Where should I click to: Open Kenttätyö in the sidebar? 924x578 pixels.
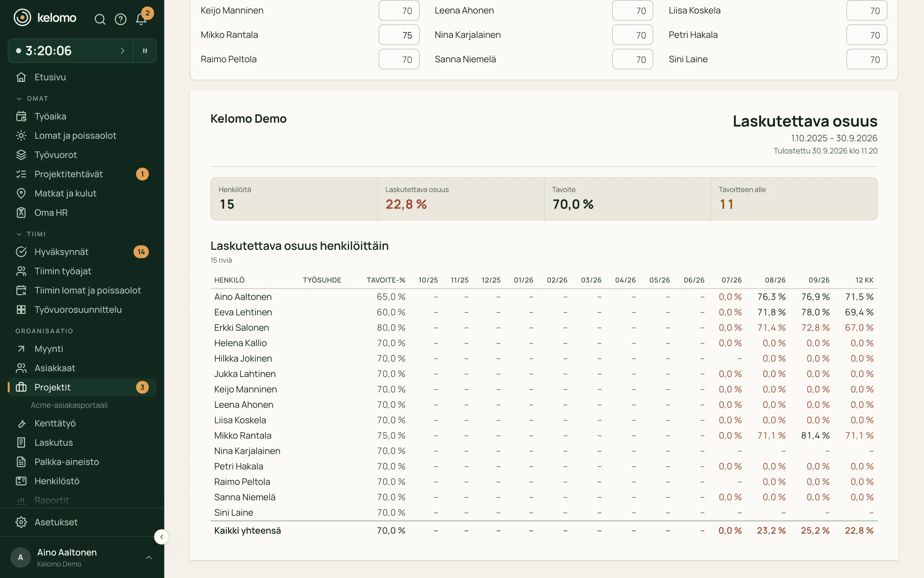click(x=82, y=424)
